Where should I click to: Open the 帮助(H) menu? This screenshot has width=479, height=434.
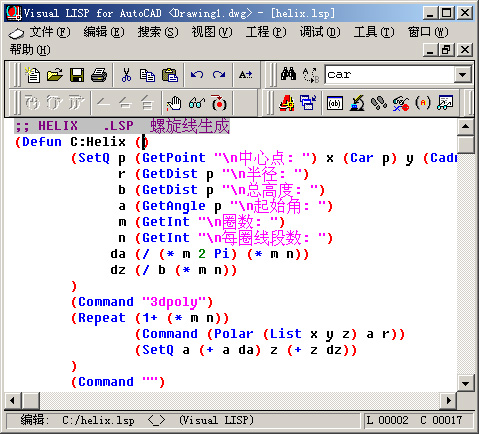[x=30, y=50]
